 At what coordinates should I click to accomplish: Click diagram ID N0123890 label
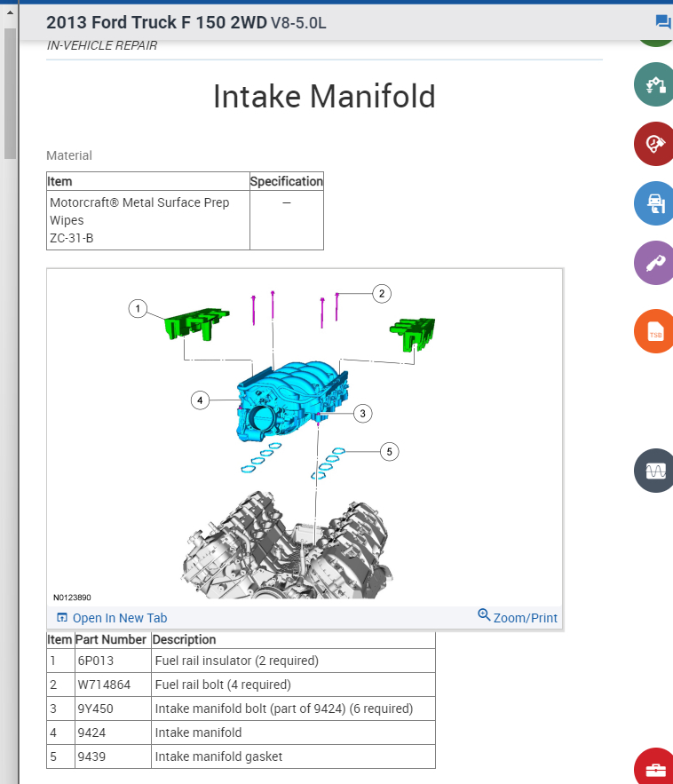(72, 598)
